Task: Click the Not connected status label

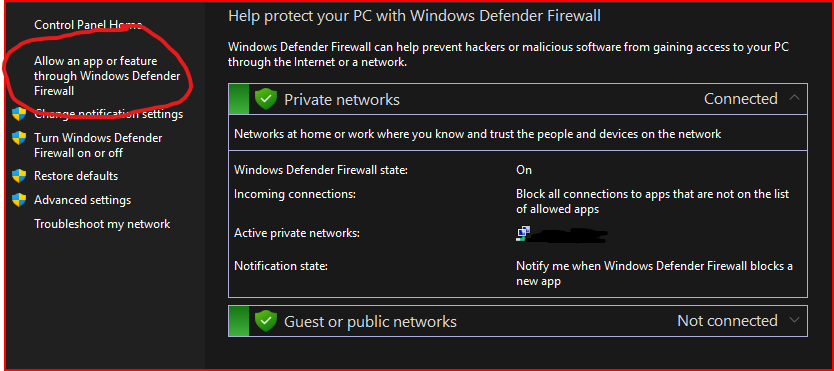Action: (727, 321)
